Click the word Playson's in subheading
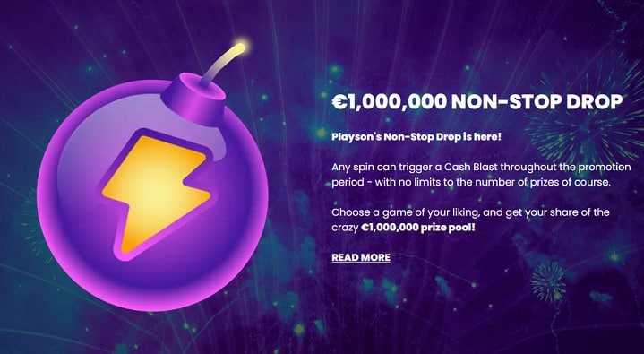The height and width of the screenshot is (354, 644). coord(356,137)
